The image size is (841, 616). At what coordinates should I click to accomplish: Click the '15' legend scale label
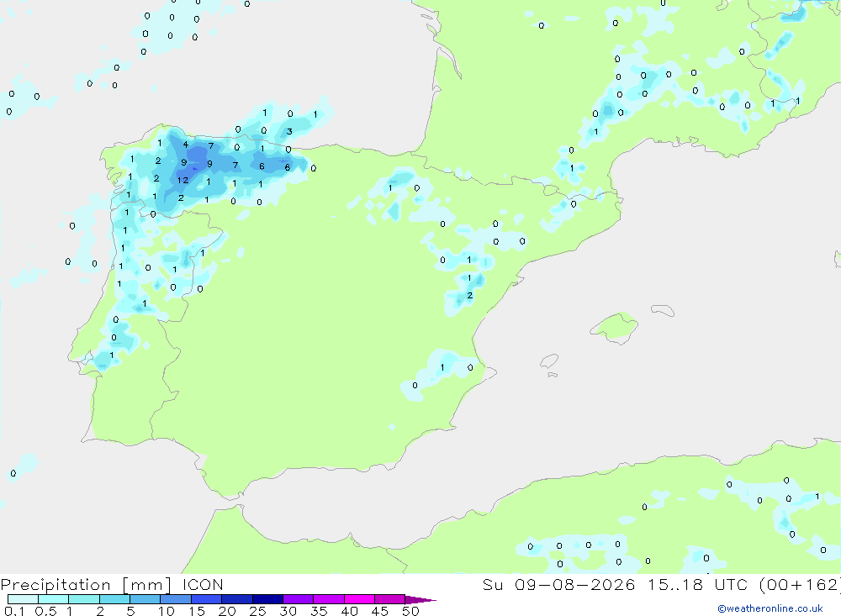click(197, 611)
